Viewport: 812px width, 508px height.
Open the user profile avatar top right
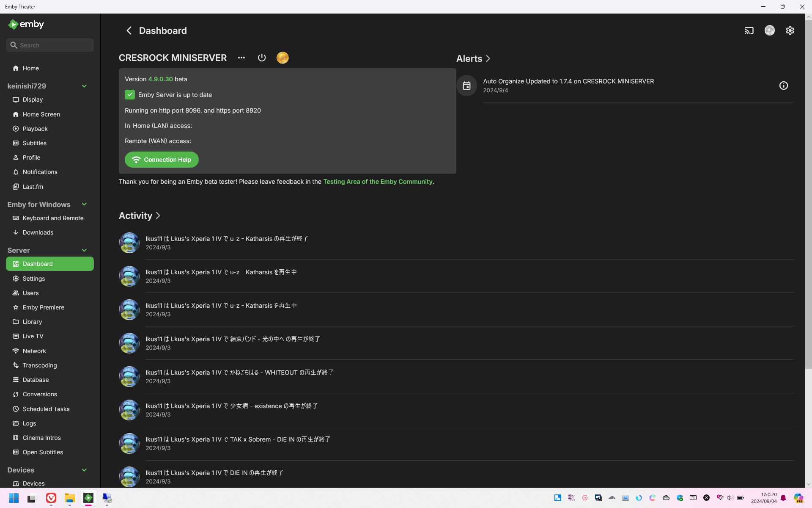770,30
